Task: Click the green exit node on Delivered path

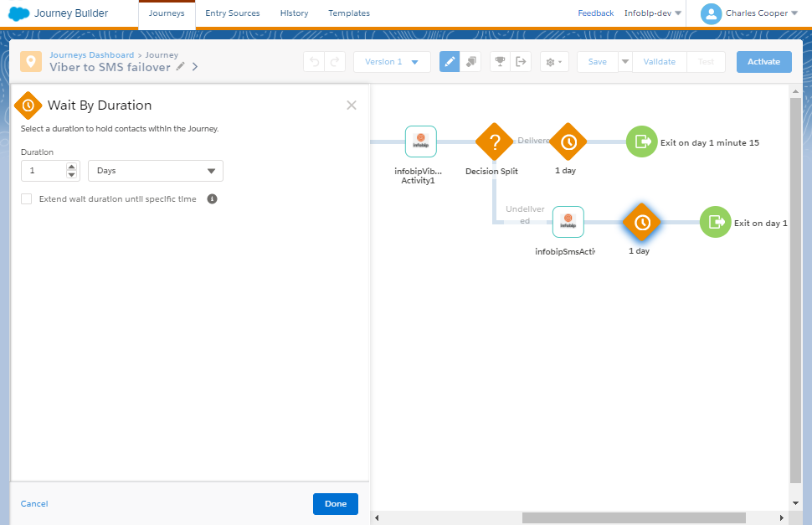Action: pos(642,142)
